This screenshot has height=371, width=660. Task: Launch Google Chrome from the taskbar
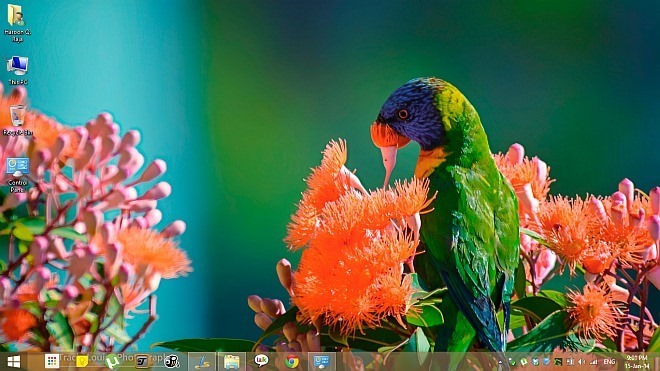[x=292, y=362]
